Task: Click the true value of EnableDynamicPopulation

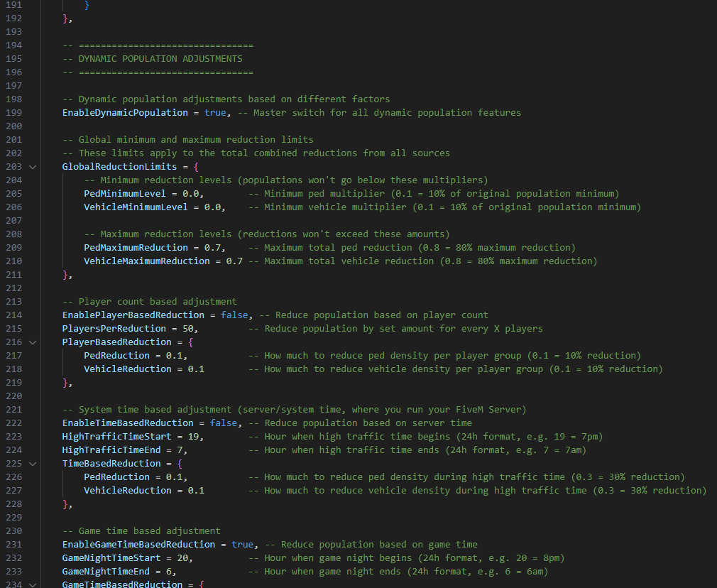Action: (215, 113)
